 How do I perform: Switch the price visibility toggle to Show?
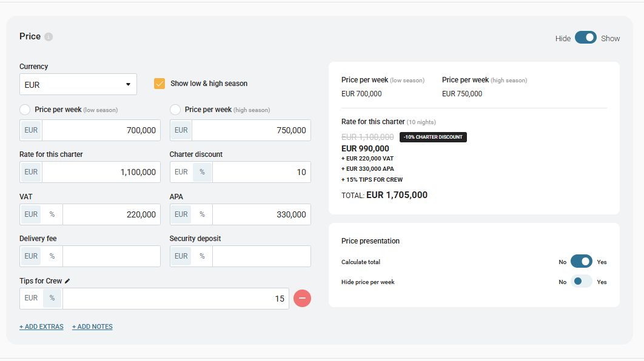pos(585,37)
